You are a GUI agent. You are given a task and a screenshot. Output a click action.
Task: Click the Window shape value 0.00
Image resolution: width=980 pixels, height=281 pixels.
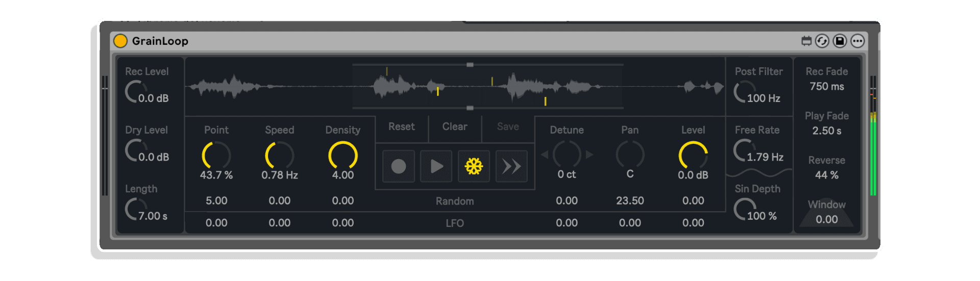coord(827,219)
